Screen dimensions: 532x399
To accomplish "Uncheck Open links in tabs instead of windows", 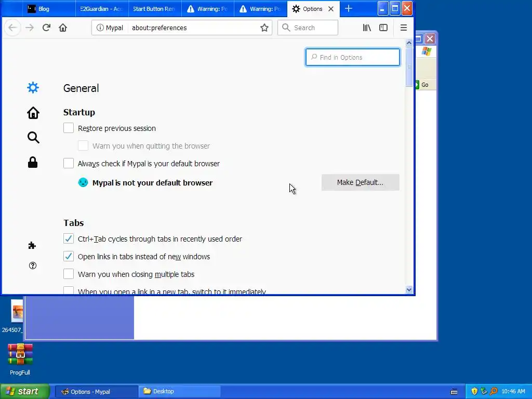I will [x=69, y=256].
